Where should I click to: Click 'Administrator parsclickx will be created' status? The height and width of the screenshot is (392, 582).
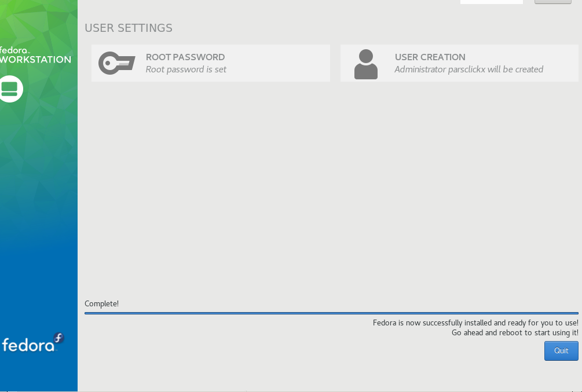[468, 69]
